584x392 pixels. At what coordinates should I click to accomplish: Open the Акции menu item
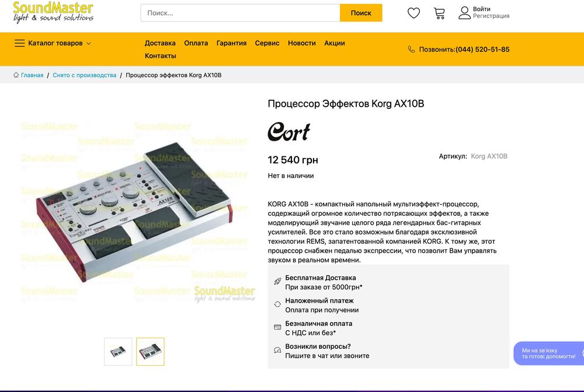tap(335, 43)
